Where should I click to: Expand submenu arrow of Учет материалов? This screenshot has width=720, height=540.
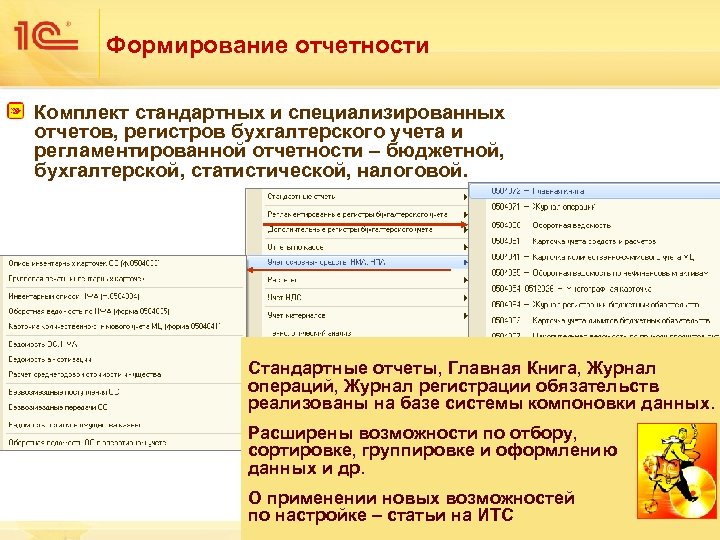pyautogui.click(x=465, y=315)
